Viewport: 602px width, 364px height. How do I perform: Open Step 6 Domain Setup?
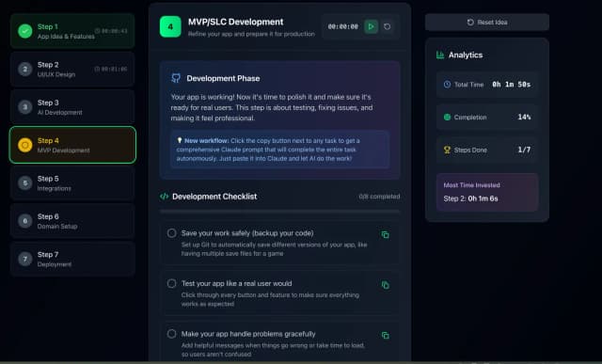(x=72, y=221)
